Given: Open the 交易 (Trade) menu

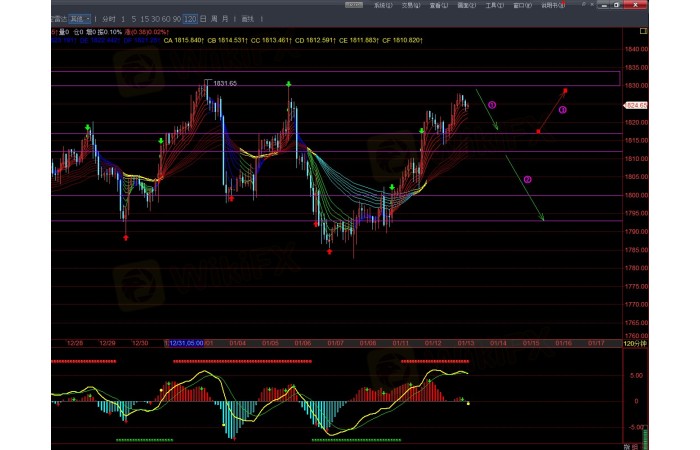Looking at the screenshot, I should [x=410, y=5].
